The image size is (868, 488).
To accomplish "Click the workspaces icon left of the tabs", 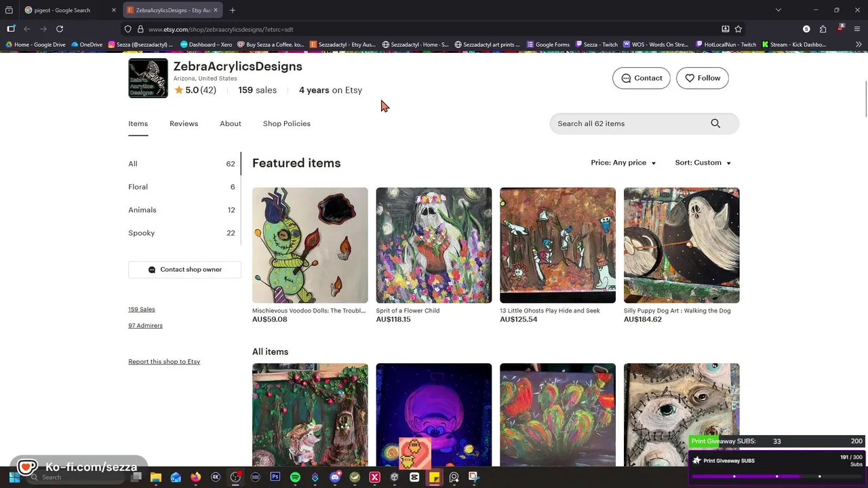I will (x=9, y=10).
